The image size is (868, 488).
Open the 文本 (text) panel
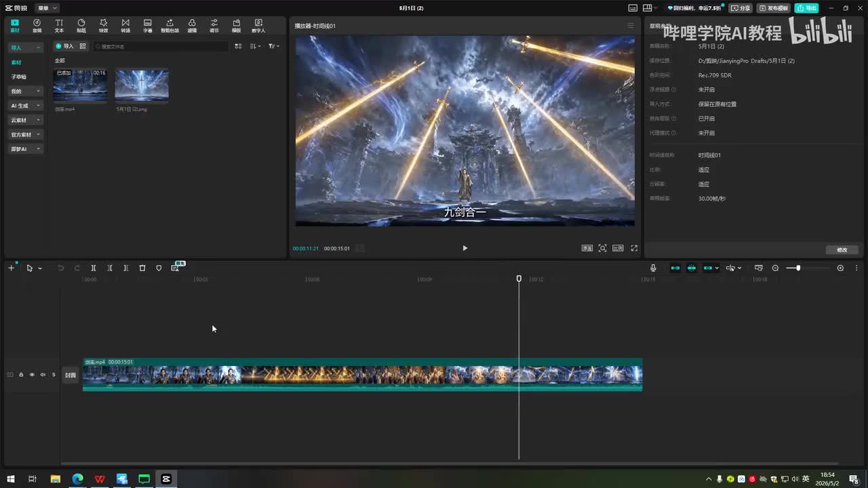[59, 26]
